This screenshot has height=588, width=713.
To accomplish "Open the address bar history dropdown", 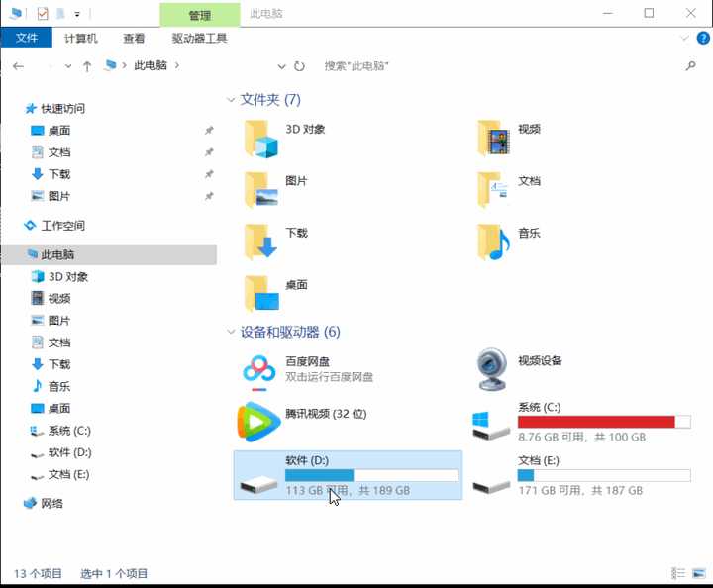I will click(x=281, y=66).
